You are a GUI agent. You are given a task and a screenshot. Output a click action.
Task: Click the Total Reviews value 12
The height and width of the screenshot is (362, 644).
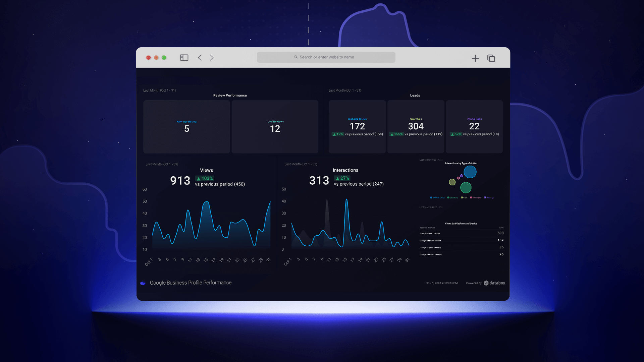tap(275, 129)
